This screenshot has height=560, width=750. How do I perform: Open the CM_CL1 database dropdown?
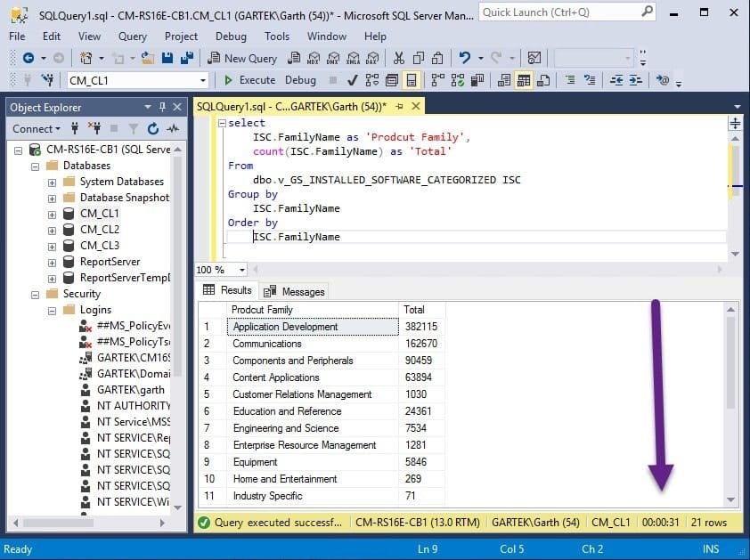click(x=203, y=80)
